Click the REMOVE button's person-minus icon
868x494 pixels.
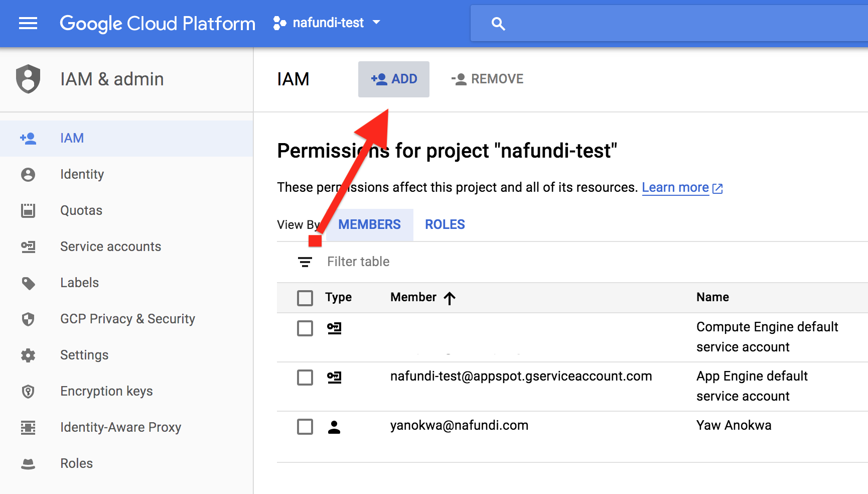459,79
